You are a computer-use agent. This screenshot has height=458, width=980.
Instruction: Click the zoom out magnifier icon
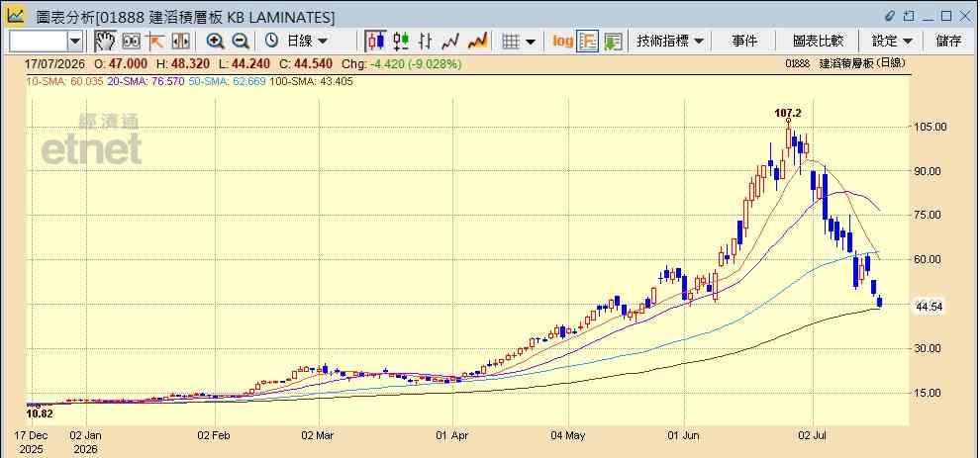point(241,42)
